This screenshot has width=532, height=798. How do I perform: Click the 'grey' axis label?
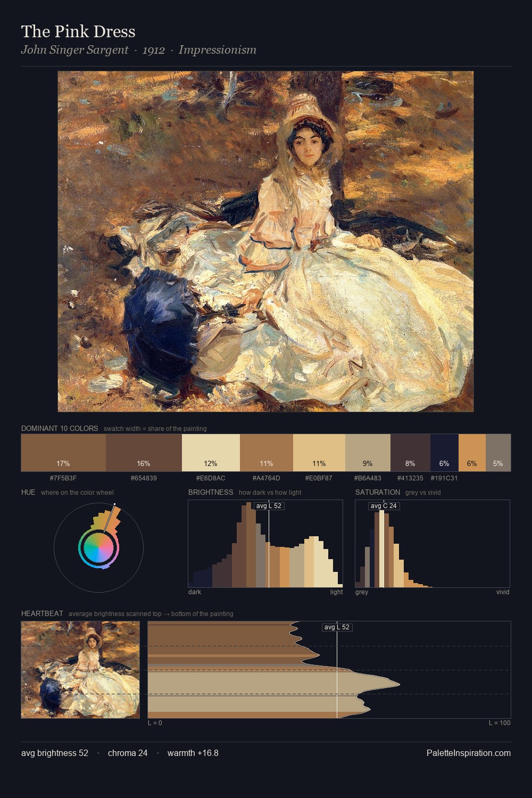[362, 592]
